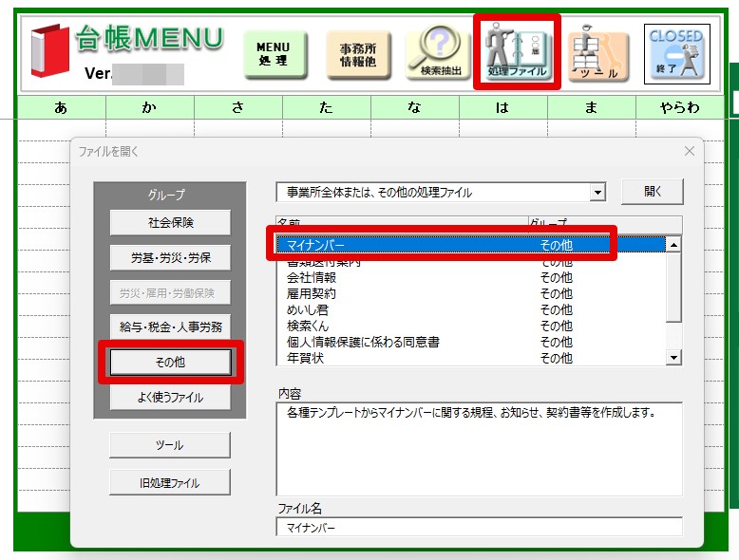Click the CLOSED 終了 icon

677,54
